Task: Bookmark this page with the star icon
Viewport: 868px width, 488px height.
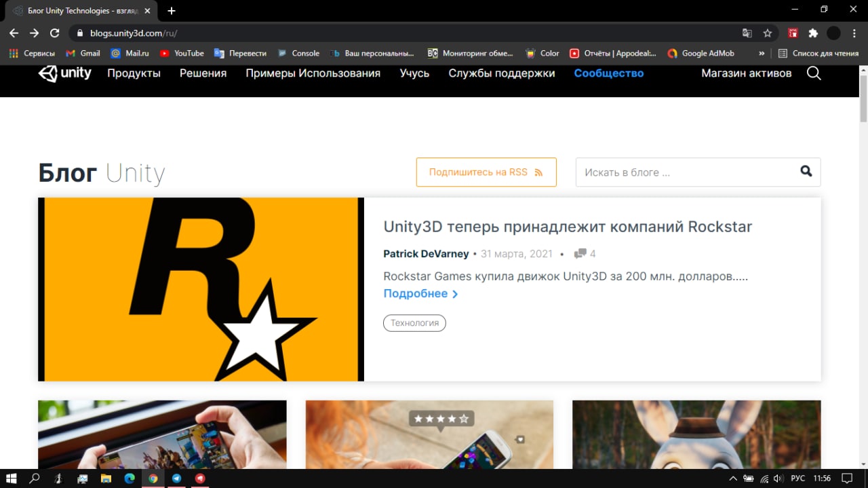Action: pyautogui.click(x=768, y=33)
